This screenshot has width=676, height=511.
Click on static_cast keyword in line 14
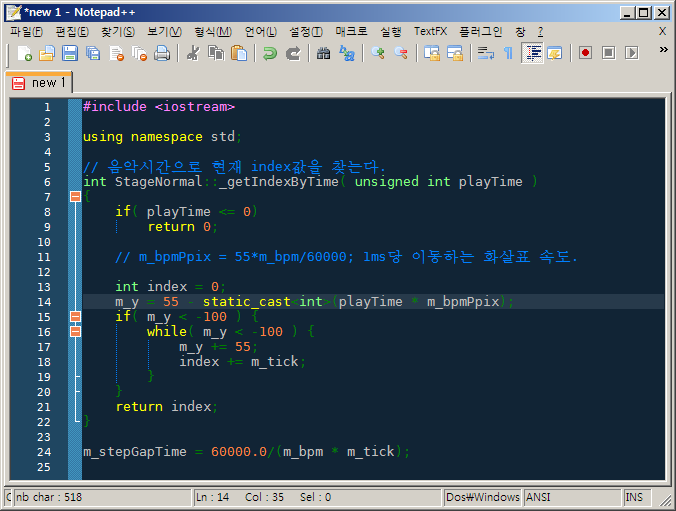click(247, 301)
